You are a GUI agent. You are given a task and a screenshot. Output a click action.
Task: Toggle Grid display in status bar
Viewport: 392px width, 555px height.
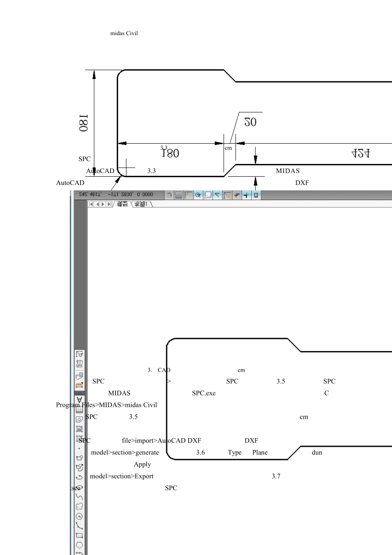[179, 195]
